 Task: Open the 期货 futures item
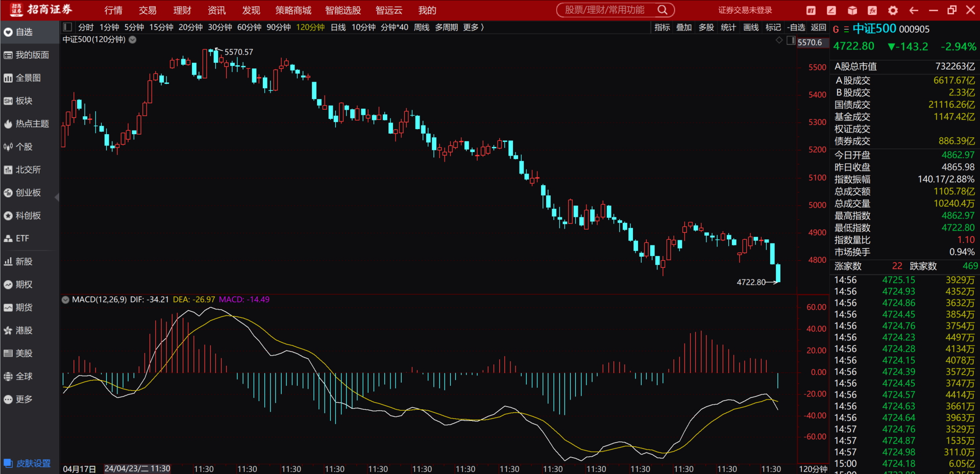coord(30,308)
